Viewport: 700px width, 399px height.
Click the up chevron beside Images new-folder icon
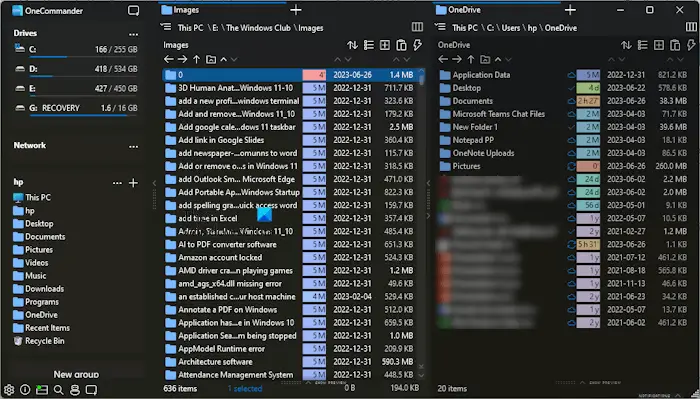(x=224, y=59)
